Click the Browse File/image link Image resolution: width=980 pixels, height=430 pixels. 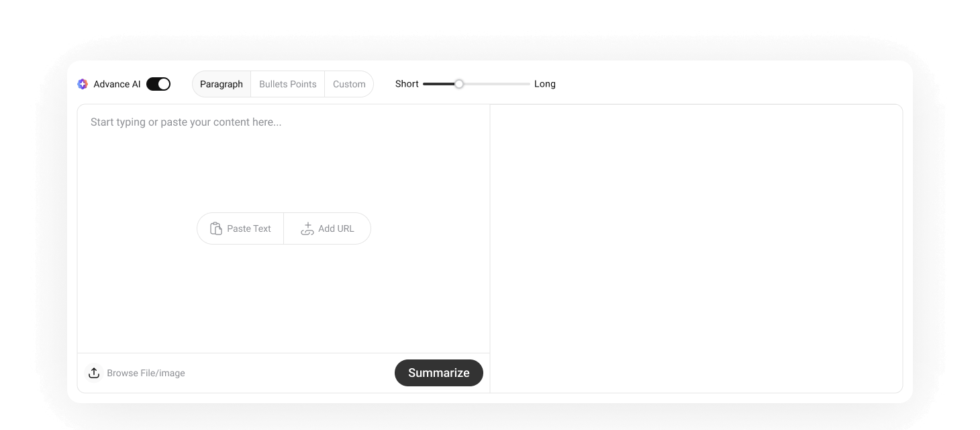coord(146,373)
